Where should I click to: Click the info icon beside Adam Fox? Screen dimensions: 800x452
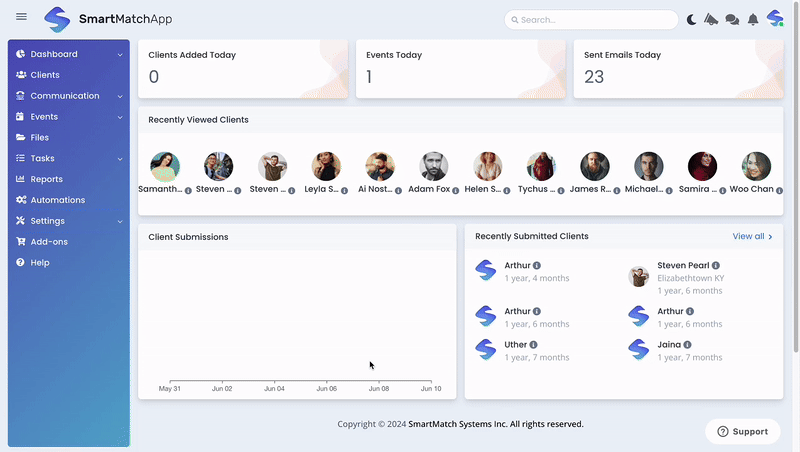[456, 190]
